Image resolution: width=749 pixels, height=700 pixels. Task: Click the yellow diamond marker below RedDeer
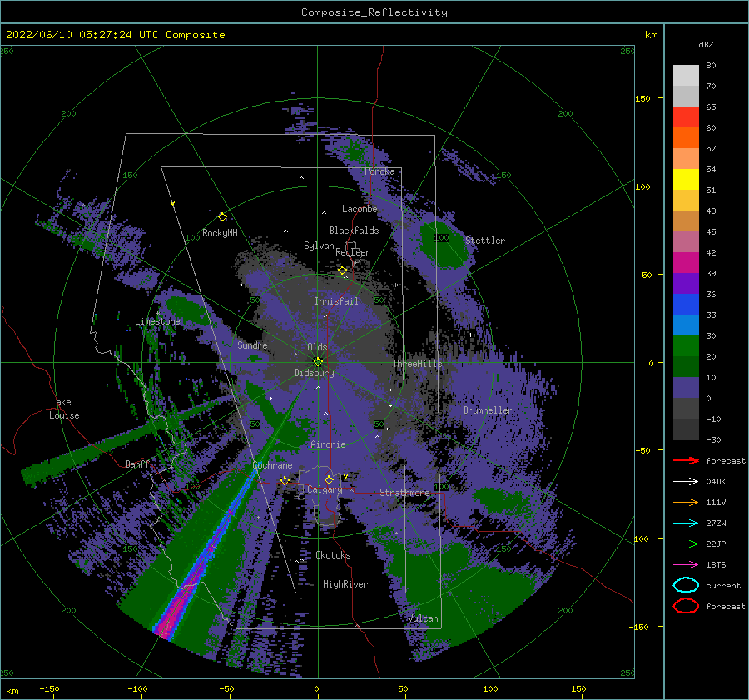342,271
